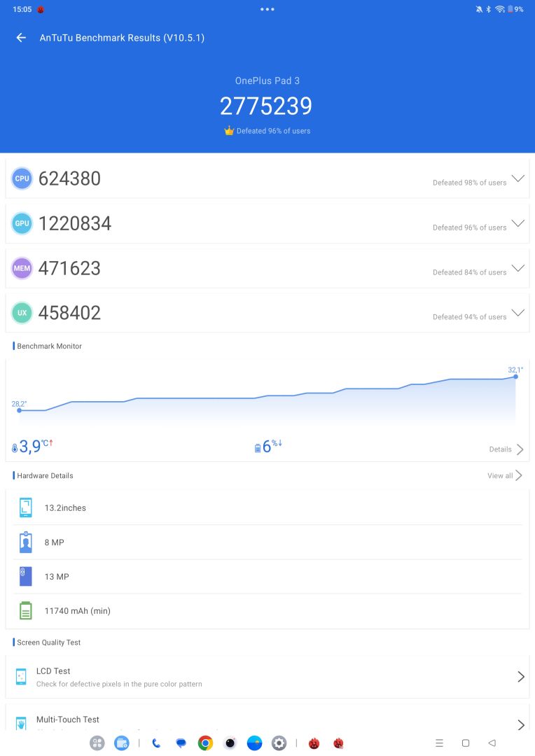Click the Wi-Fi status bar icon
The width and height of the screenshot is (535, 756).
[500, 9]
